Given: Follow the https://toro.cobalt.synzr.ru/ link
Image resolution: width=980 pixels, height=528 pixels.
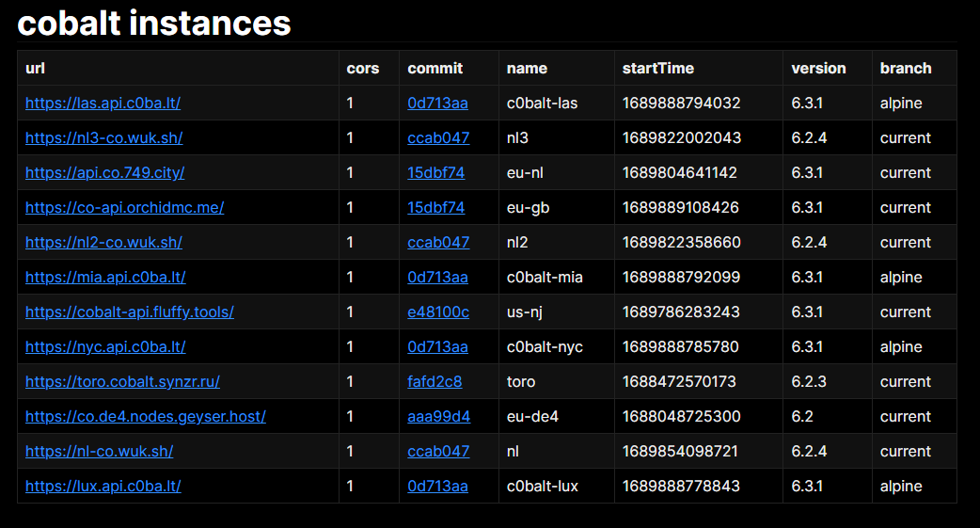Looking at the screenshot, I should click(122, 381).
